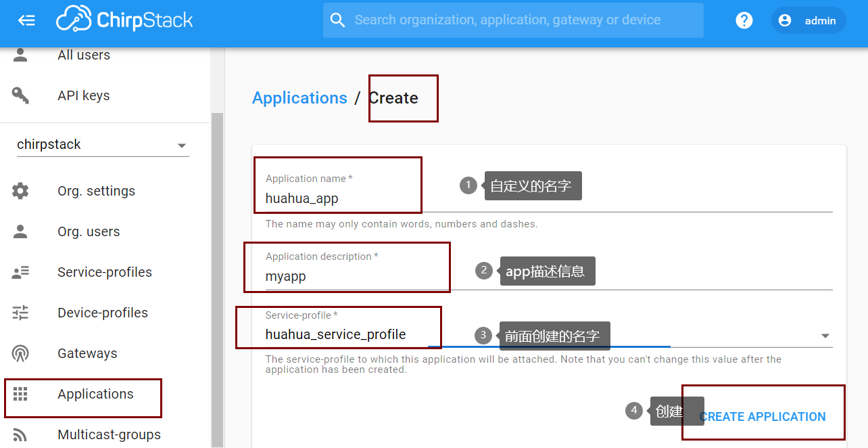Viewport: 868px width, 448px height.
Task: Select the API keys icon
Action: pyautogui.click(x=20, y=95)
